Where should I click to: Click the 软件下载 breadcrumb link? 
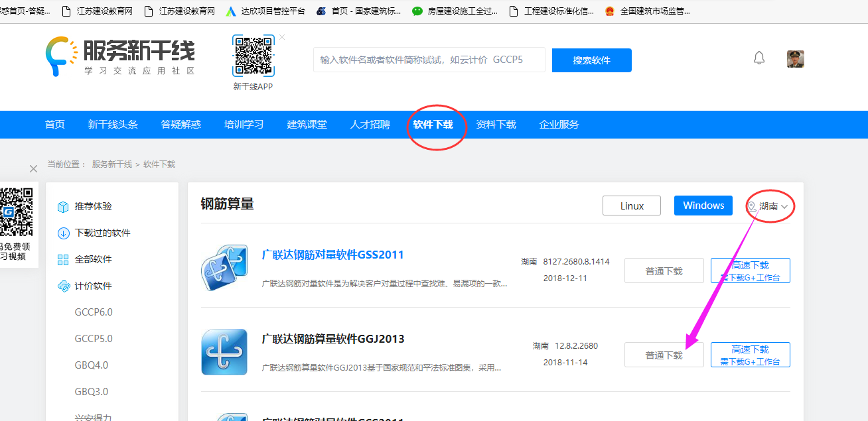tap(159, 164)
